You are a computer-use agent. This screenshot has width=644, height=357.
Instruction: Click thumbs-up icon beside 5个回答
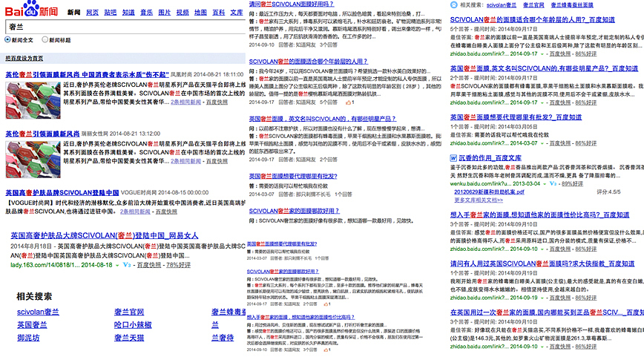point(348,102)
